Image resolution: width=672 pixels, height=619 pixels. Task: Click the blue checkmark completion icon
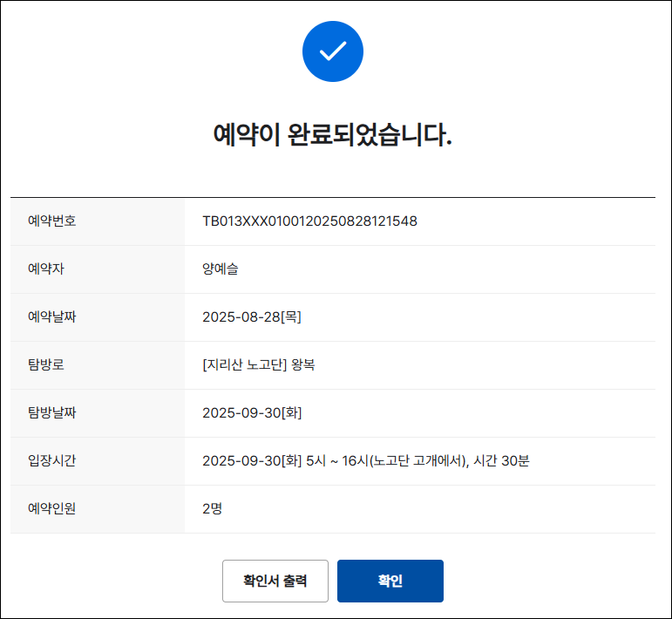pos(333,51)
